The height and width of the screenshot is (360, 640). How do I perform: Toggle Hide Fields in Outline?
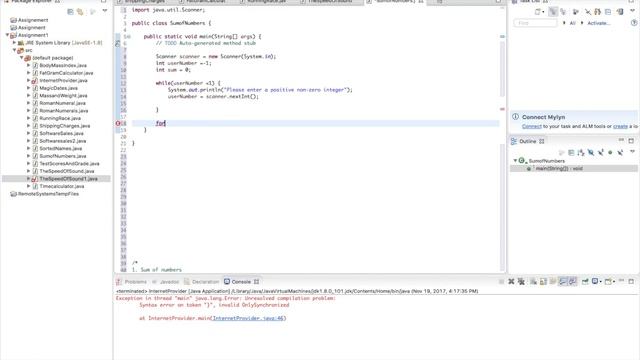click(591, 152)
